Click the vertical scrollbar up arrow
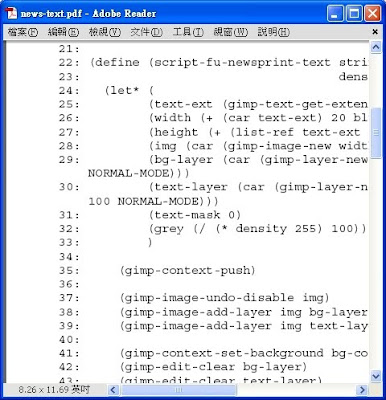The image size is (386, 400). pos(376,47)
